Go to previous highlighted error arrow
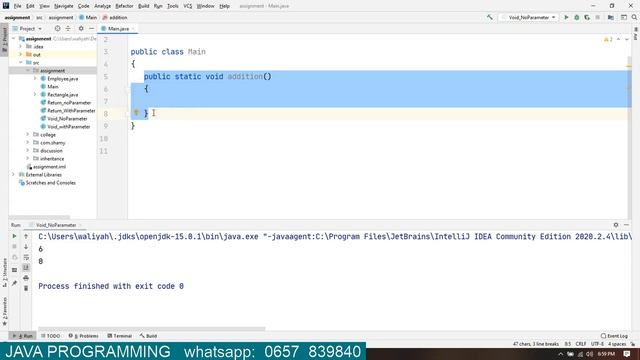This screenshot has width=640, height=360. pyautogui.click(x=618, y=39)
